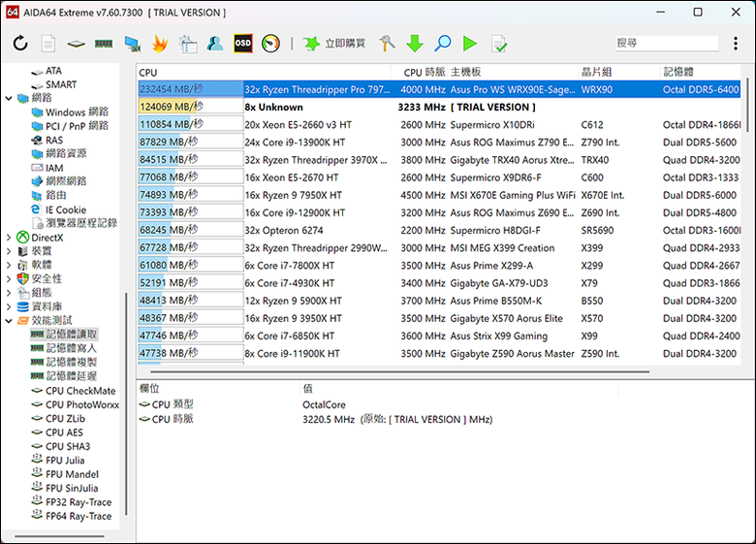Collapse the 網路 tree node
This screenshot has width=756, height=544.
click(x=9, y=98)
